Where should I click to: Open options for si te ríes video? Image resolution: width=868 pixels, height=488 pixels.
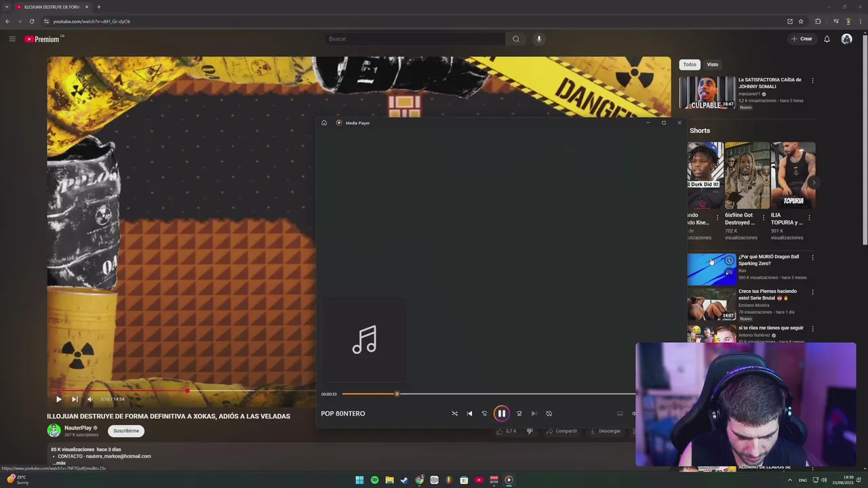point(812,329)
